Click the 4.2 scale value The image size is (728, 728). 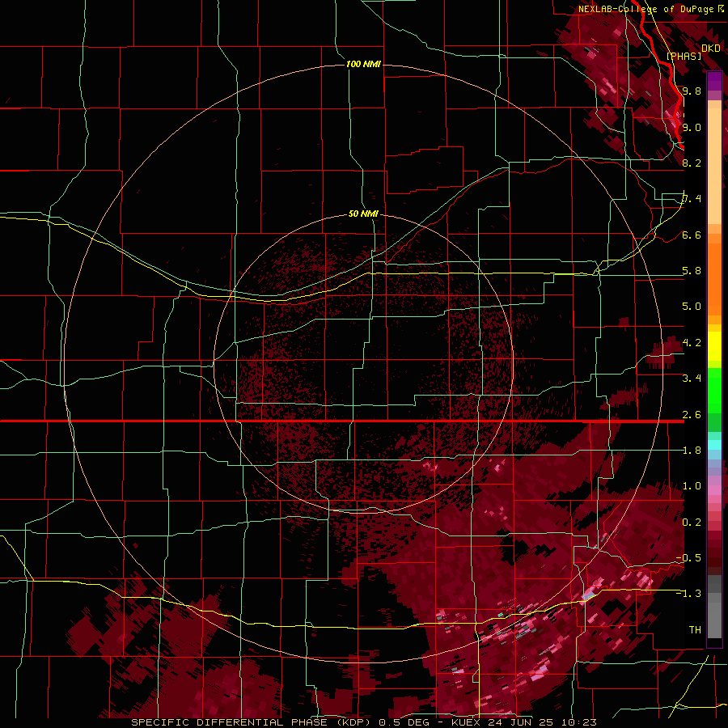tap(692, 343)
